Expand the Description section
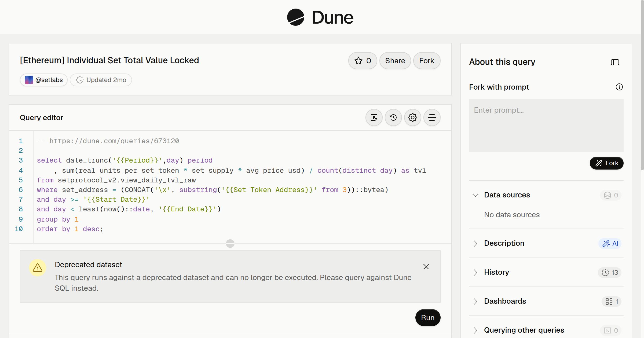Image resolution: width=644 pixels, height=338 pixels. [475, 243]
